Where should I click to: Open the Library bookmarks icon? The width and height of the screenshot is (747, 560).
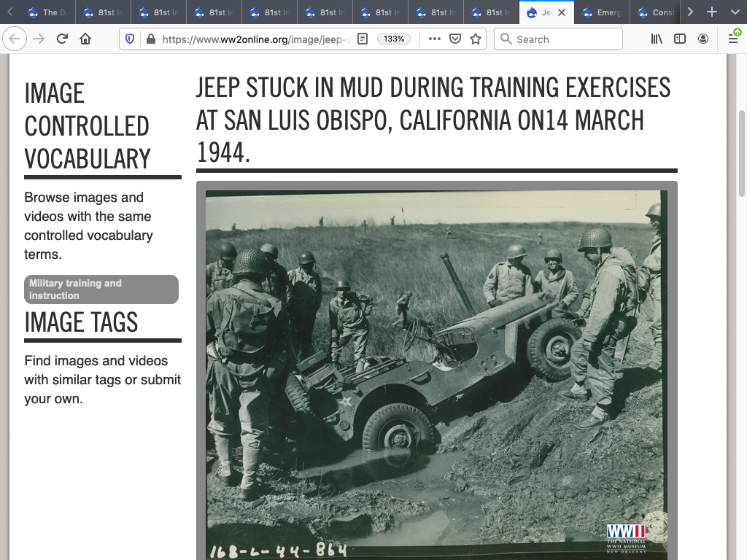point(657,39)
